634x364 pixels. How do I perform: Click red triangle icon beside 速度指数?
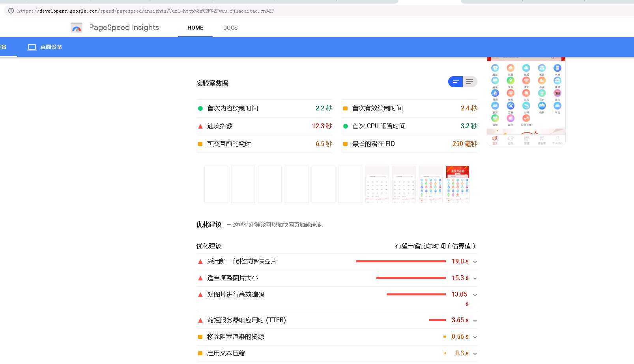pyautogui.click(x=200, y=126)
